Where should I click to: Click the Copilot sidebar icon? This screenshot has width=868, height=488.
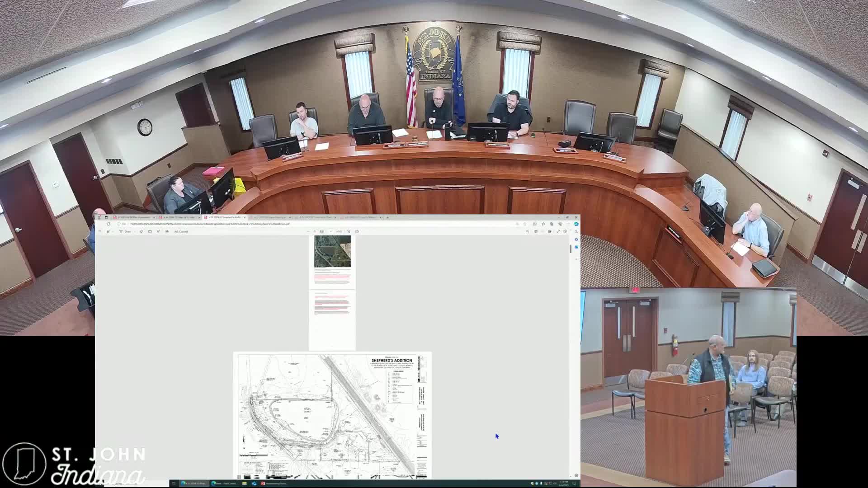click(576, 224)
